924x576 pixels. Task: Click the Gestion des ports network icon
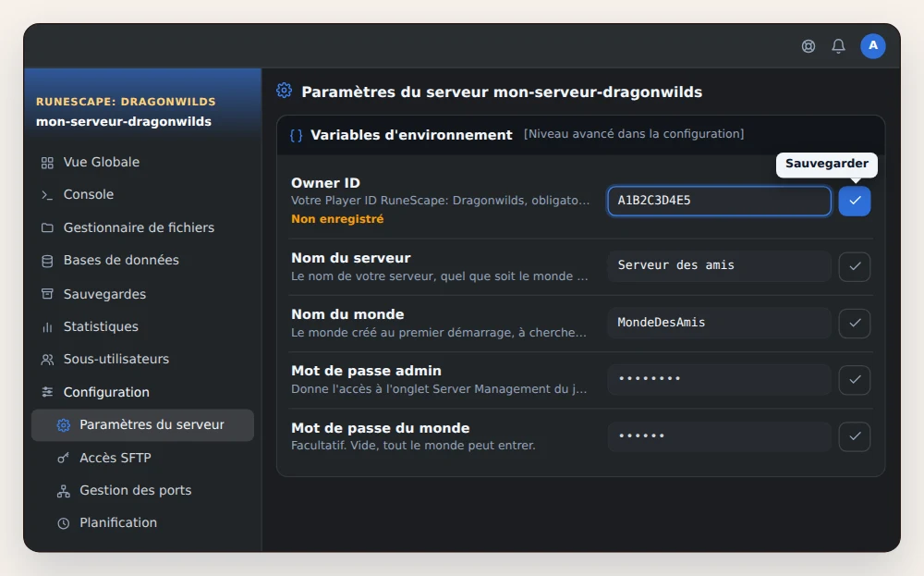(x=63, y=491)
